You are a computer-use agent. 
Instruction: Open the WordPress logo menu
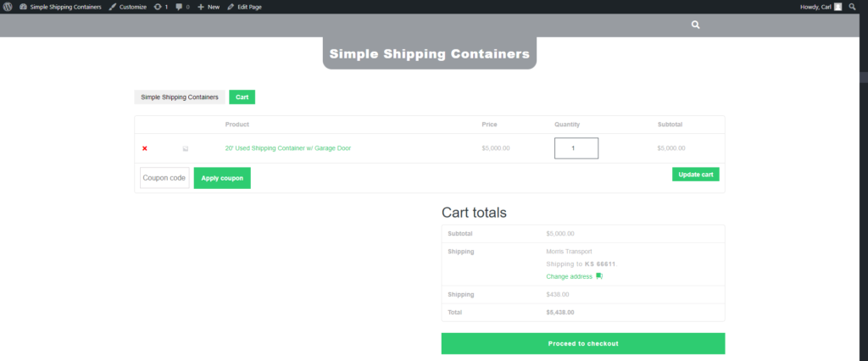coord(8,7)
